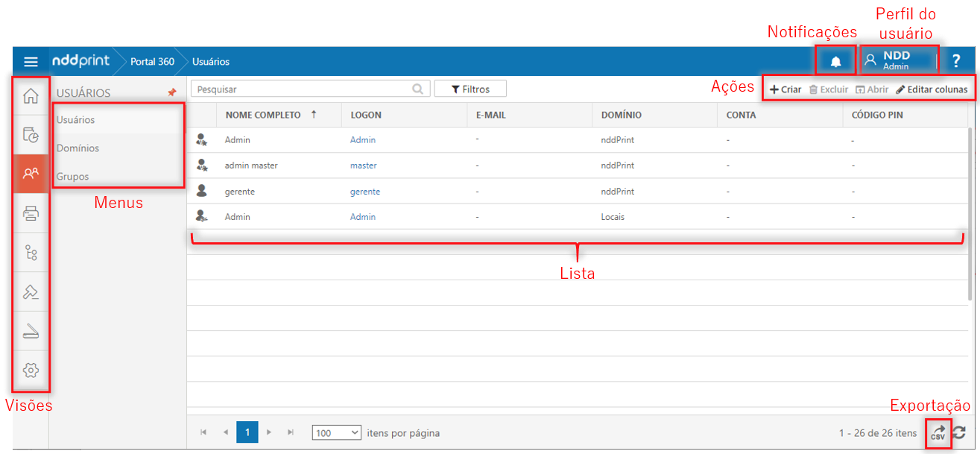Screen dimensions: 980x454
Task: Select Grupos in the side menu
Action: coord(73,177)
